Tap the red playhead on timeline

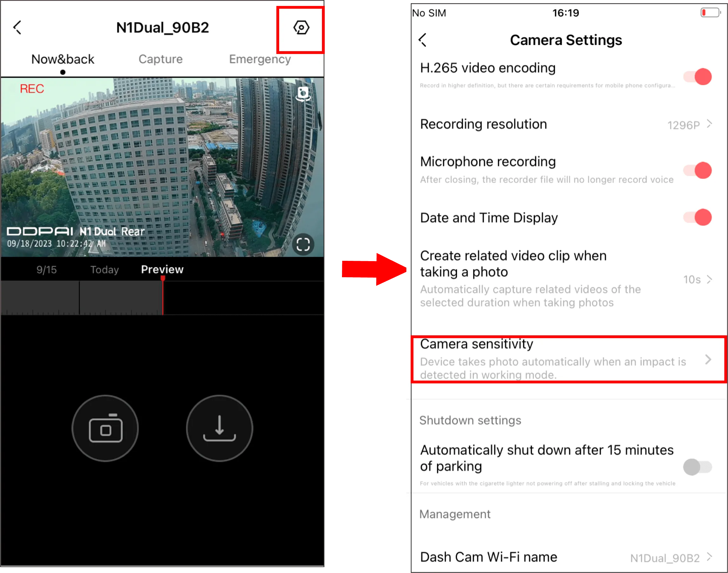[163, 295]
